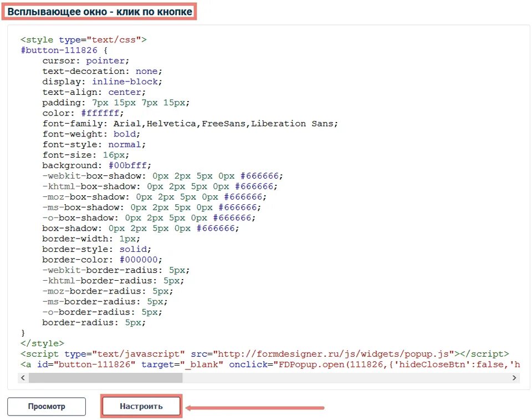Click the 'display: inline-block;' line

coord(102,82)
